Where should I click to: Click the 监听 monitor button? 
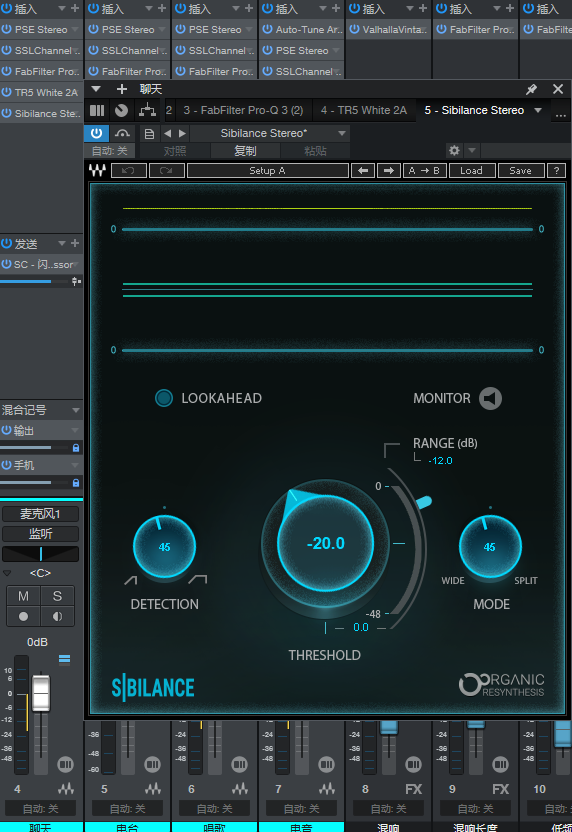[x=40, y=534]
